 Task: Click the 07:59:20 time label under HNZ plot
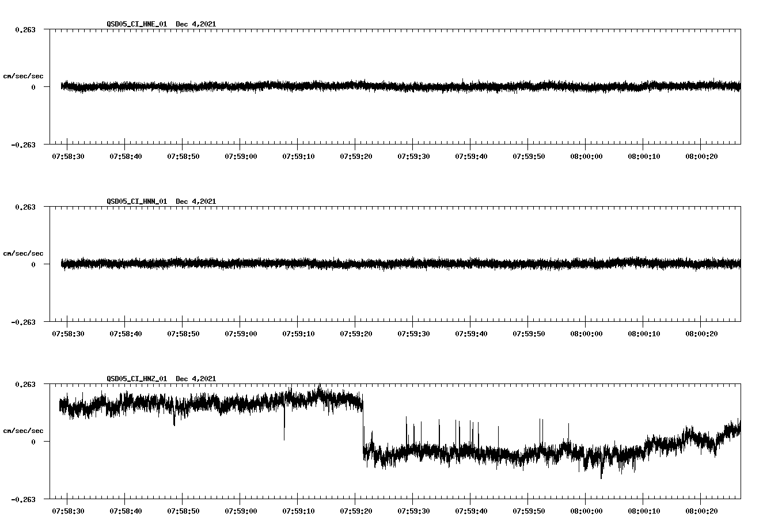(x=356, y=511)
